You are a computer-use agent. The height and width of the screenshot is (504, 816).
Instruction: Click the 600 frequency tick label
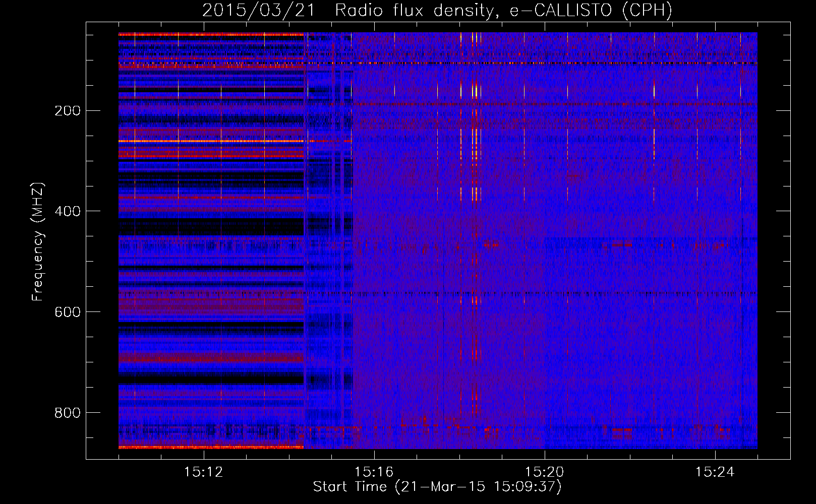pos(68,312)
